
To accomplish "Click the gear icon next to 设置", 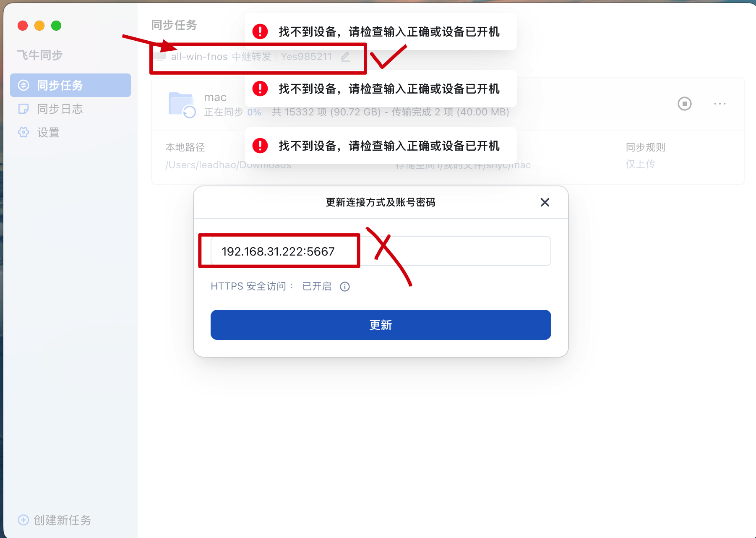I will (x=23, y=132).
